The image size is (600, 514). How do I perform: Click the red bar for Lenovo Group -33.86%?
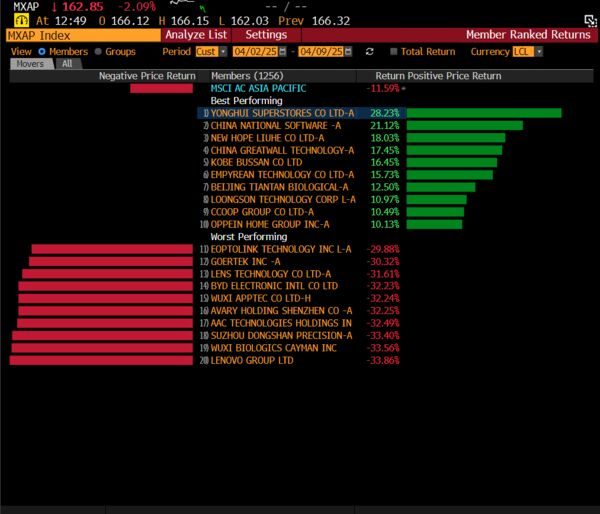click(101, 361)
